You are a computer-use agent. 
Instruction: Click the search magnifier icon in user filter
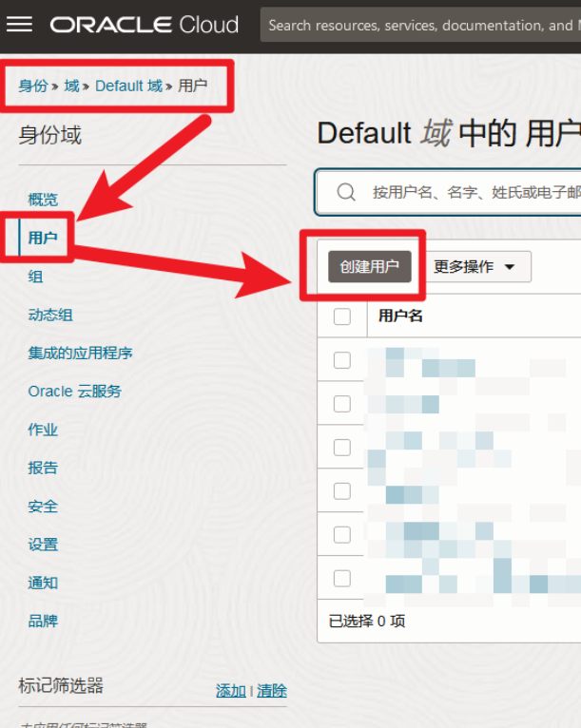347,193
